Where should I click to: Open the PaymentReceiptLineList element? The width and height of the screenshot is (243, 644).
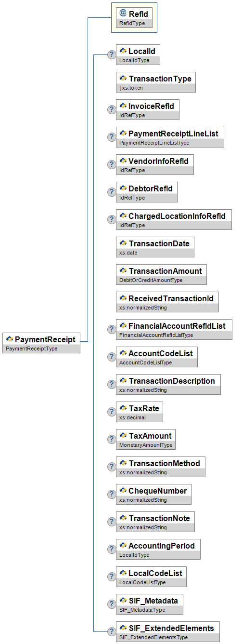[170, 137]
